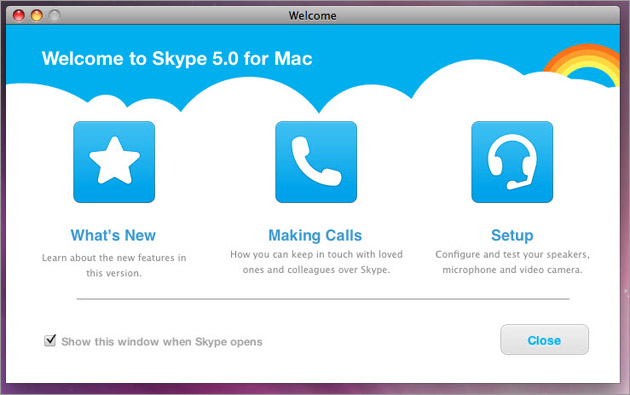The height and width of the screenshot is (395, 630).
Task: Open the Setup headset icon
Action: 512,162
